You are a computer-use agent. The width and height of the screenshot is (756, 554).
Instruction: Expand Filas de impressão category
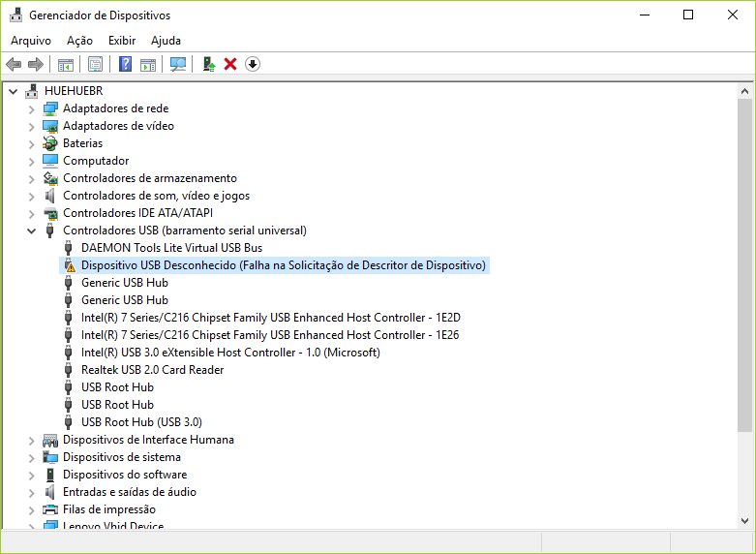pyautogui.click(x=32, y=509)
